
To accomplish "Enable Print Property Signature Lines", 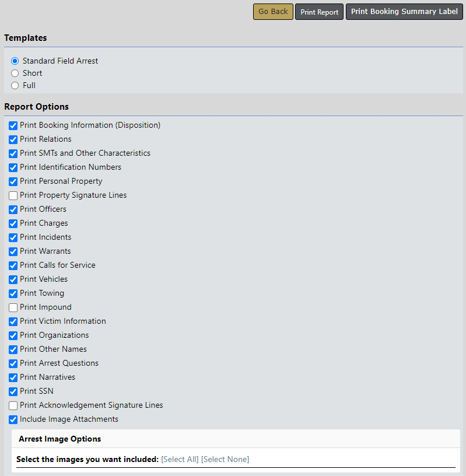I will 13,195.
